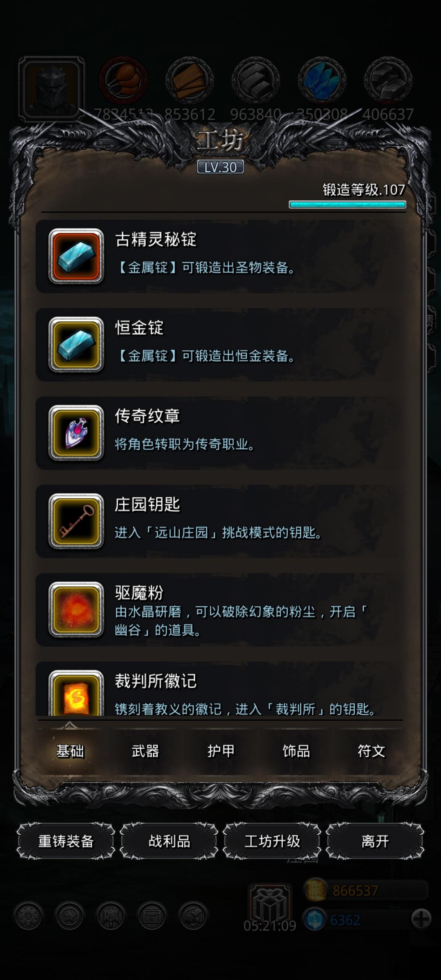Switch to the 武器 tab

[x=145, y=751]
